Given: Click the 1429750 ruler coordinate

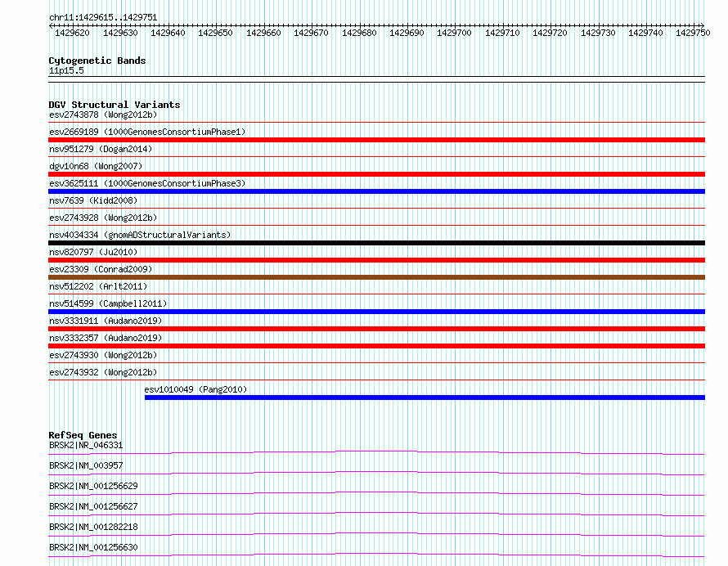Looking at the screenshot, I should pyautogui.click(x=693, y=33).
